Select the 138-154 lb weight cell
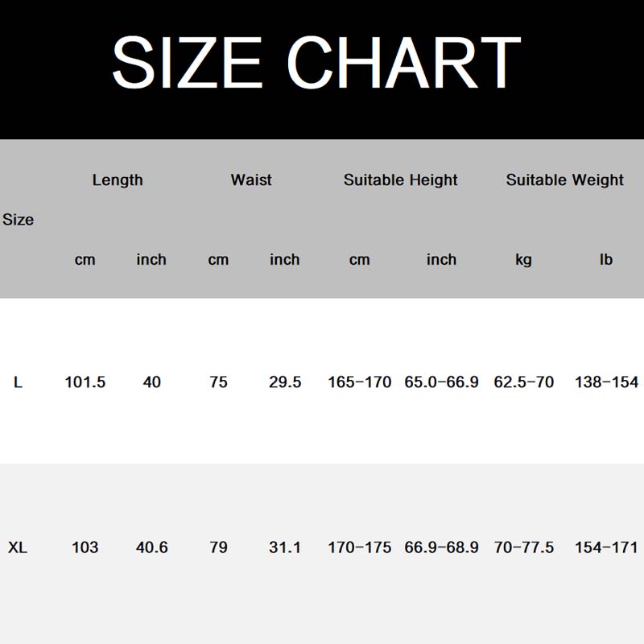The width and height of the screenshot is (644, 644). coord(606,382)
